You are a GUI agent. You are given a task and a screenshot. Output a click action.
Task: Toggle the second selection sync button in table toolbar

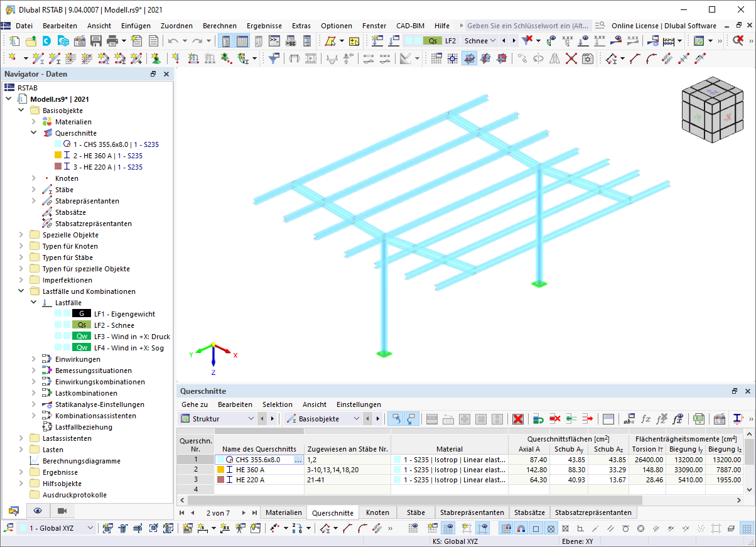(411, 419)
